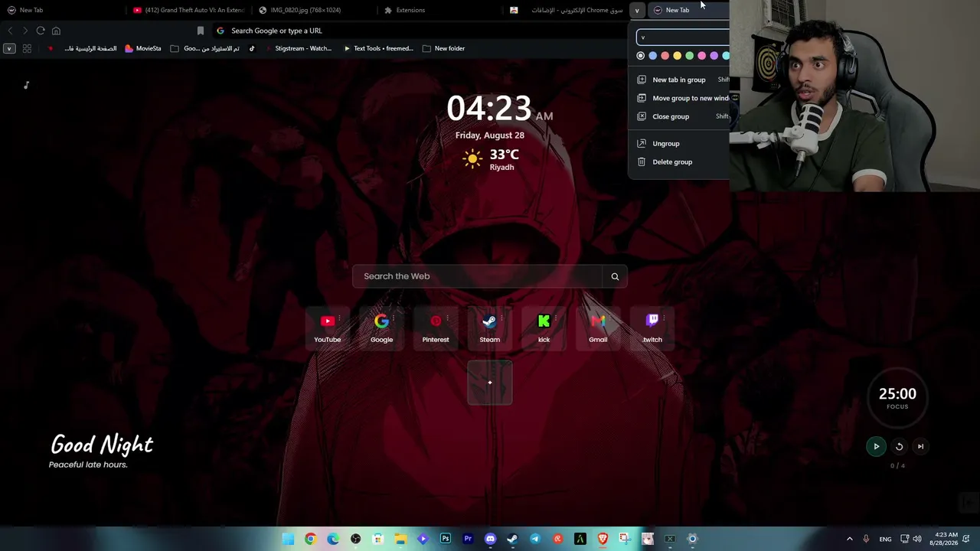Open Premiere Pro from the taskbar

[468, 539]
